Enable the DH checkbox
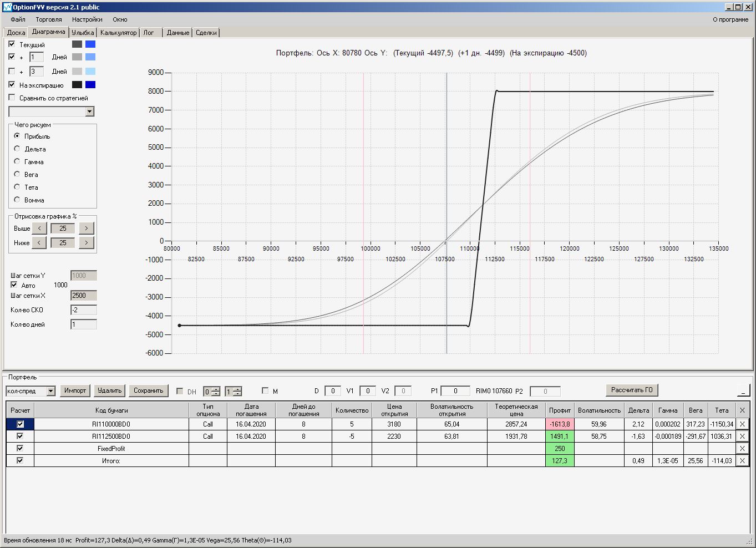The image size is (756, 548). coord(180,391)
